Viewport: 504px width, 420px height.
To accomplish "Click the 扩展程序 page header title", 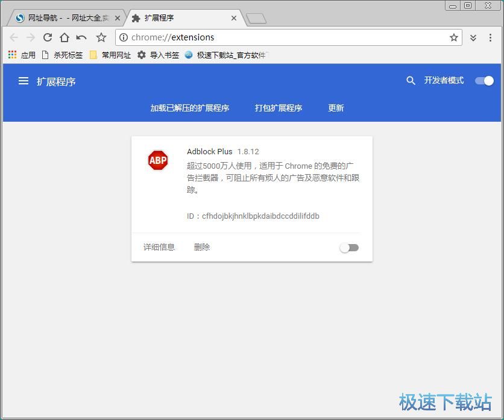I will pyautogui.click(x=56, y=81).
